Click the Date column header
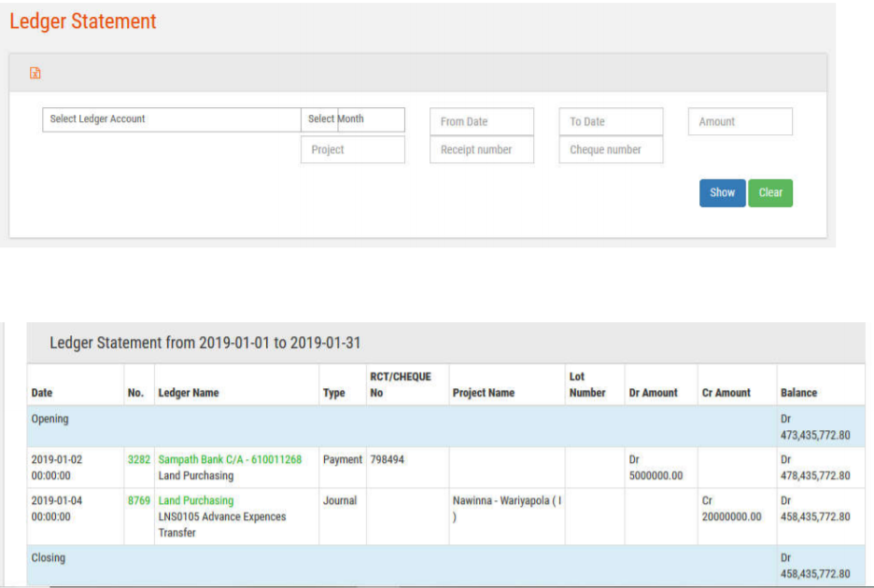The width and height of the screenshot is (874, 588). [x=42, y=393]
